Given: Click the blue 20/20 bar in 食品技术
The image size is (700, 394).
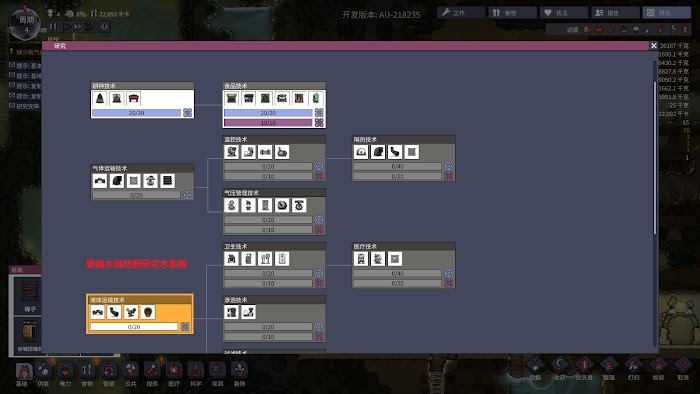Looking at the screenshot, I should pos(268,113).
